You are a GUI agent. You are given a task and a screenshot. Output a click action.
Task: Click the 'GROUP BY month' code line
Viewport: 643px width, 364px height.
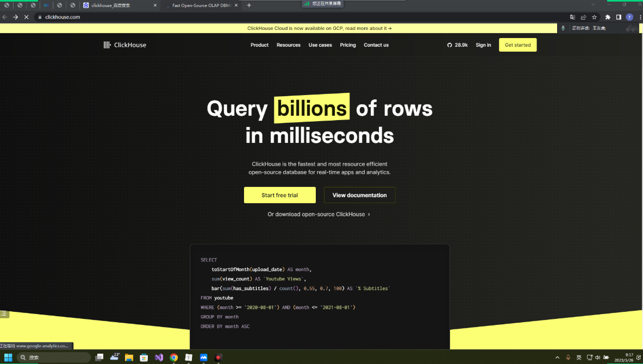click(220, 317)
